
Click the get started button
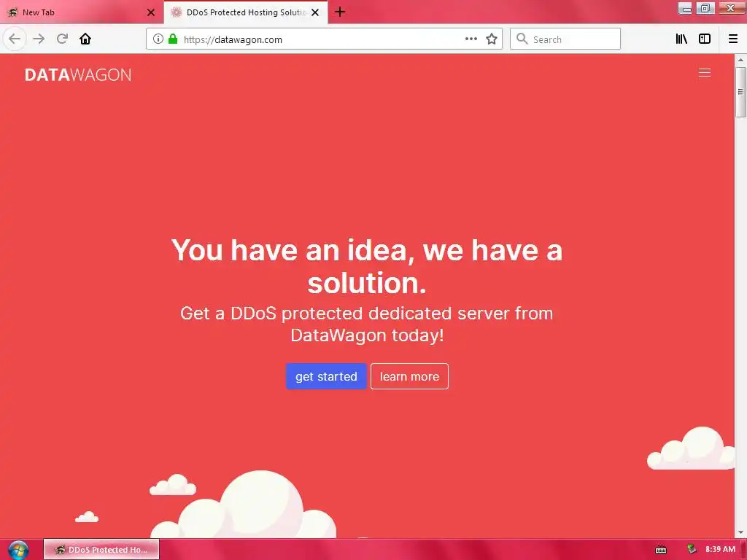[326, 376]
